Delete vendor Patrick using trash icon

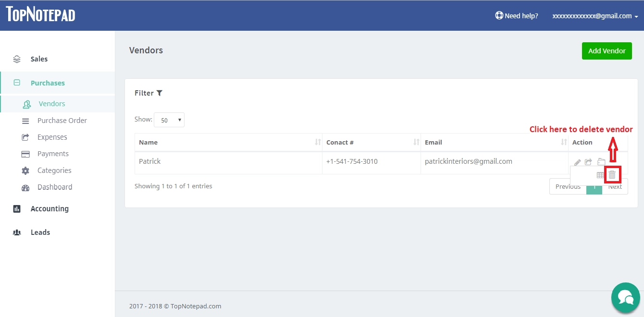point(612,175)
